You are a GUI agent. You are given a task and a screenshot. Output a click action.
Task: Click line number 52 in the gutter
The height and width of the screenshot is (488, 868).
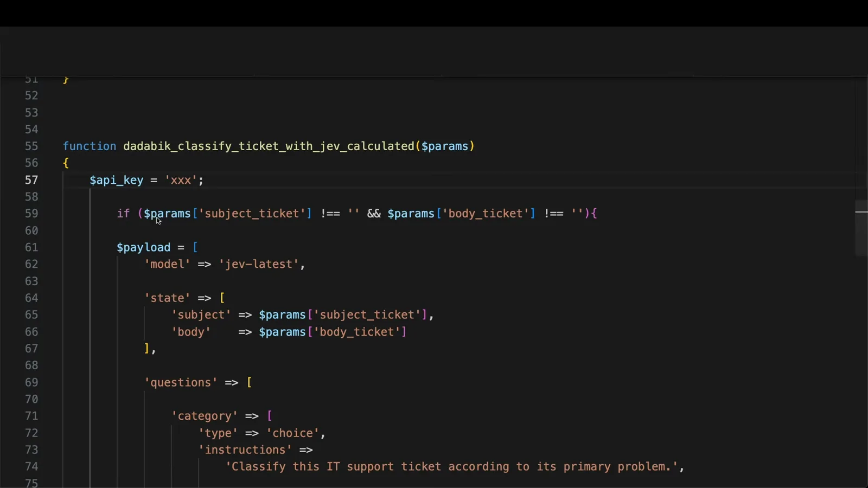31,95
